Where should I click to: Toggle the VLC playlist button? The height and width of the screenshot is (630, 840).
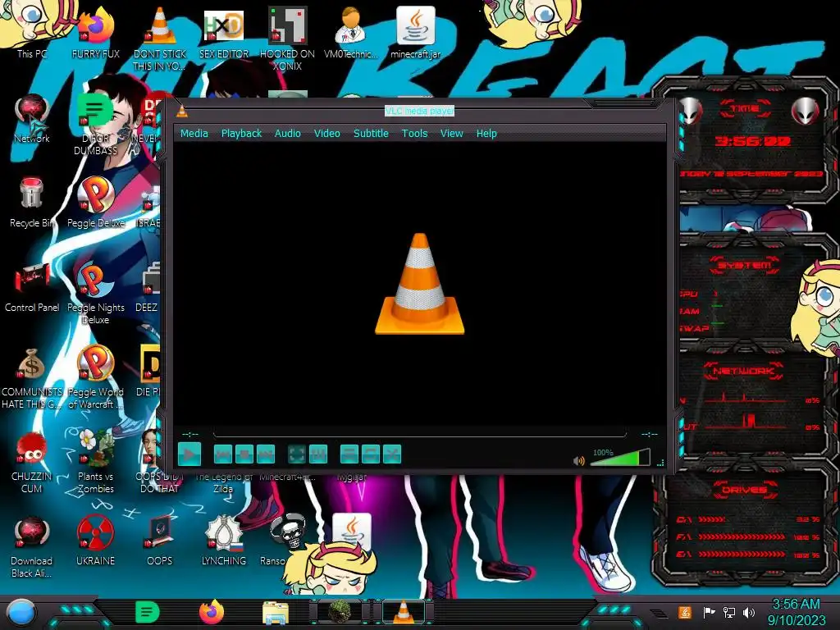tap(349, 454)
